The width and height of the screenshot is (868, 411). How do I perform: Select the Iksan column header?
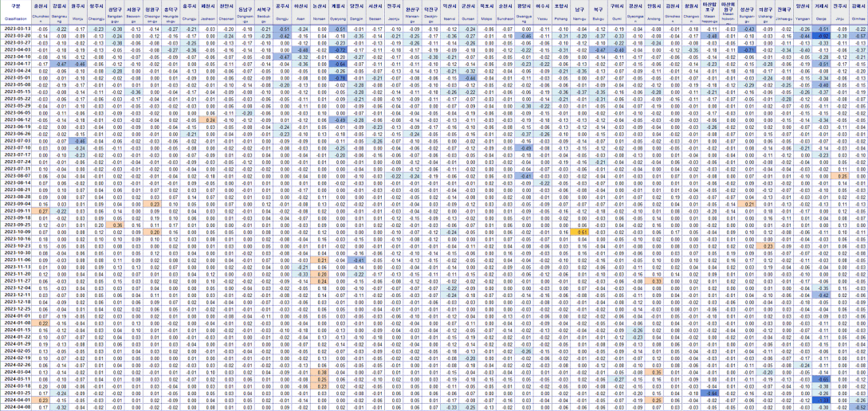click(450, 13)
